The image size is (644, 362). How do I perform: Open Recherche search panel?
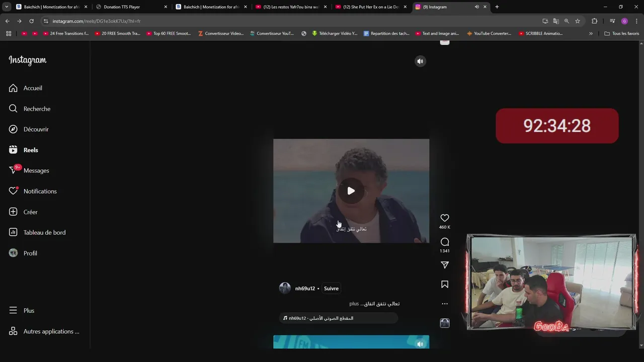point(30,109)
